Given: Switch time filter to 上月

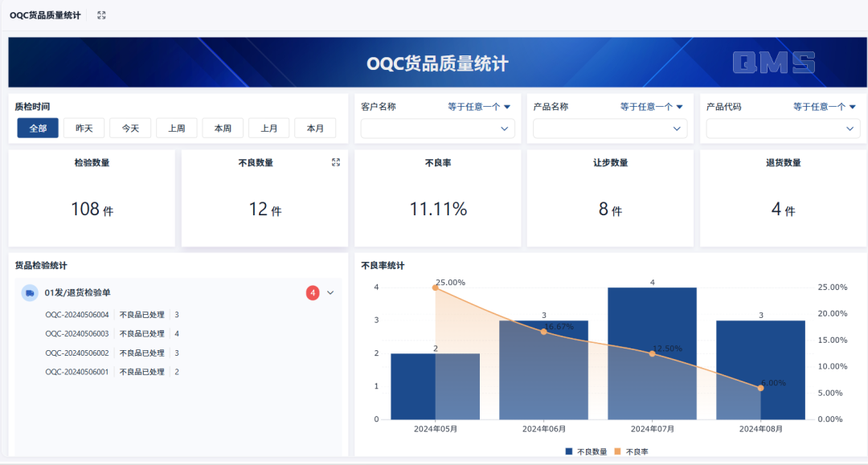Looking at the screenshot, I should (269, 128).
